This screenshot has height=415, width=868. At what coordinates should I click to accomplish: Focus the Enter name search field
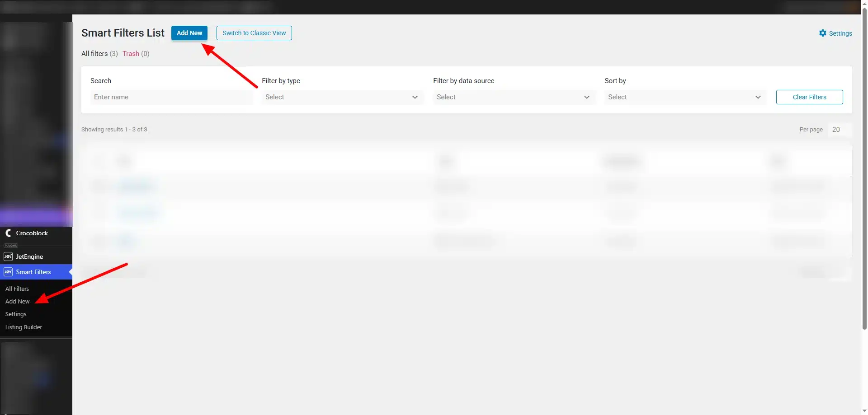coord(171,97)
